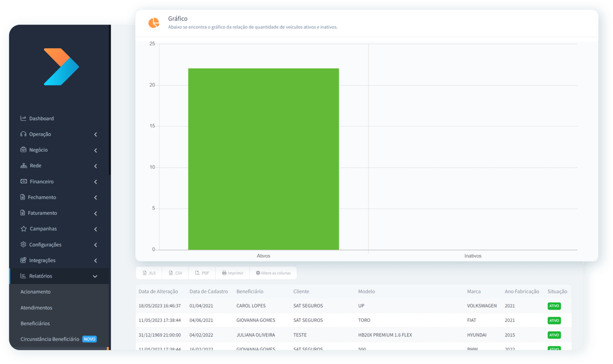613x364 pixels.
Task: Click HB20X PREMIUM 1.6 FLEX model cell
Action: tap(385, 335)
